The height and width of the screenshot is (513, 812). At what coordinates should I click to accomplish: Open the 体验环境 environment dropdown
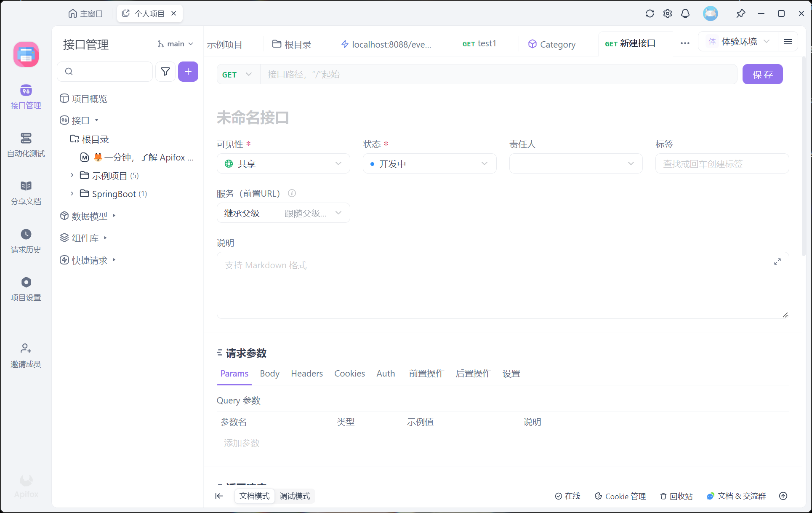pos(739,42)
